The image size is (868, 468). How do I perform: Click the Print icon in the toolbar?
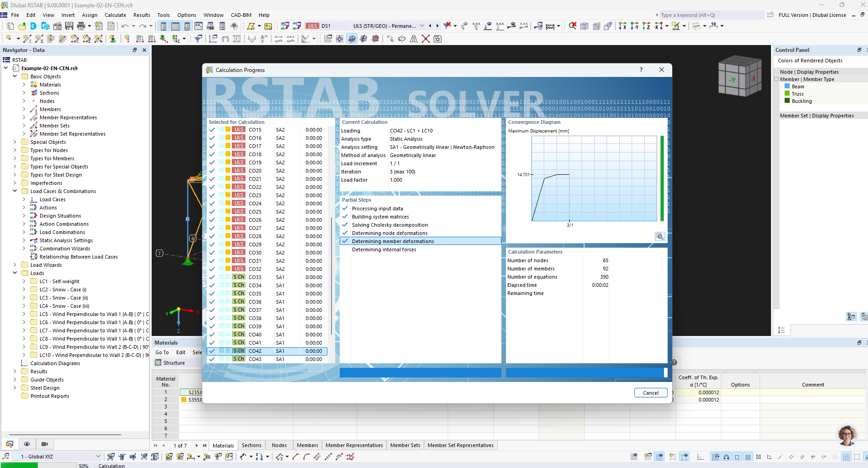(81, 26)
